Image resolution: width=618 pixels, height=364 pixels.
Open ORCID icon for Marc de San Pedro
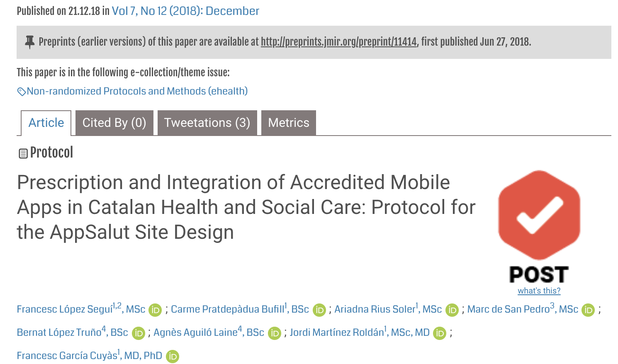(x=588, y=310)
